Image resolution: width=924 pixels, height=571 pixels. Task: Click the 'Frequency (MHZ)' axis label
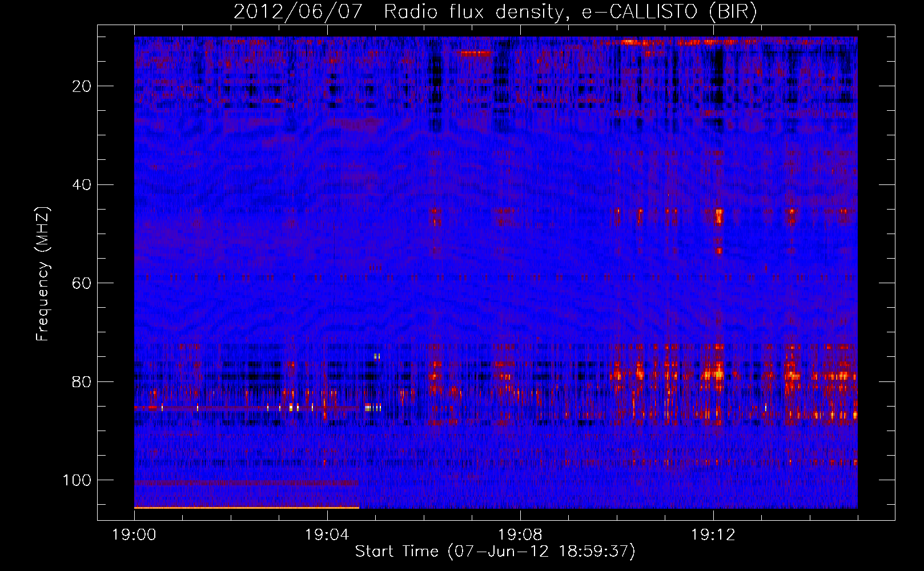pyautogui.click(x=43, y=274)
